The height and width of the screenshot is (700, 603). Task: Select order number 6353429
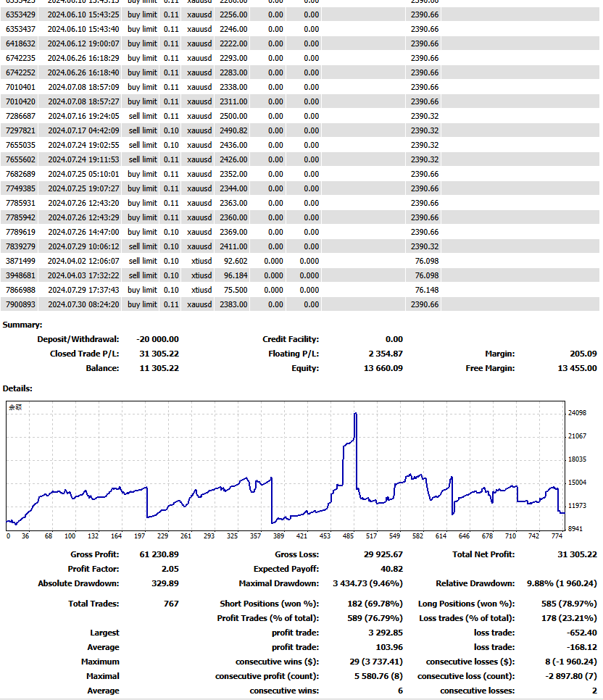click(x=20, y=14)
